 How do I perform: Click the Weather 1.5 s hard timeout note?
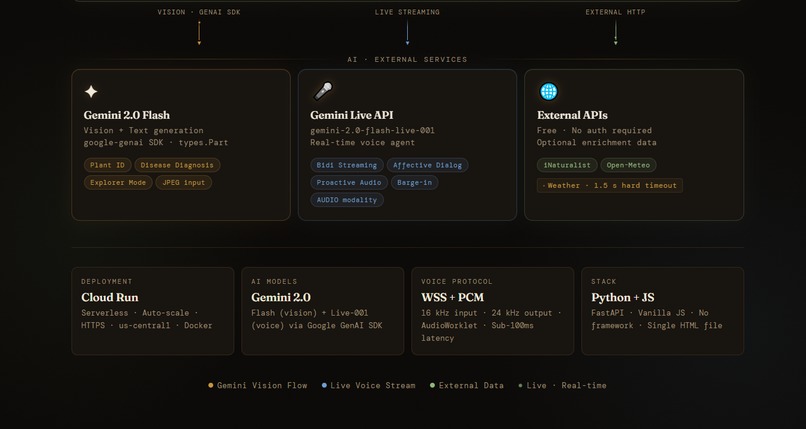tap(610, 185)
